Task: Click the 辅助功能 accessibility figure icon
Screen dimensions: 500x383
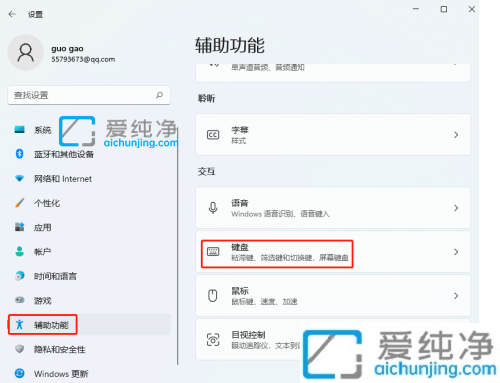Action: point(20,324)
